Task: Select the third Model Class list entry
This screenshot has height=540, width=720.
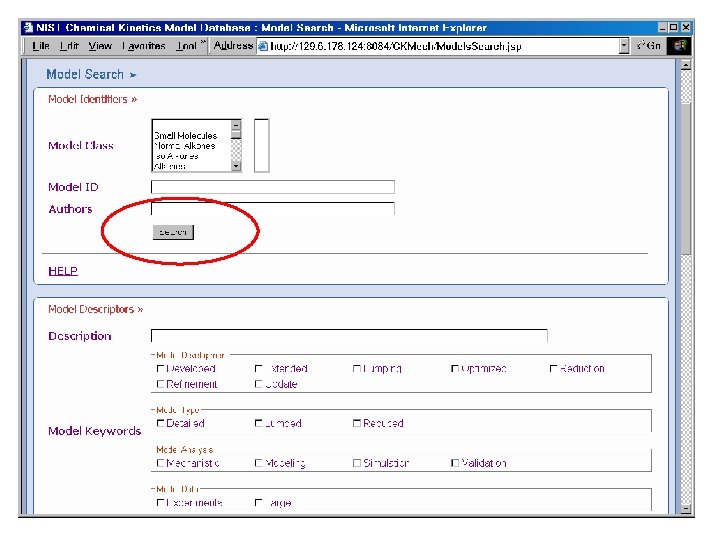Action: [x=177, y=156]
